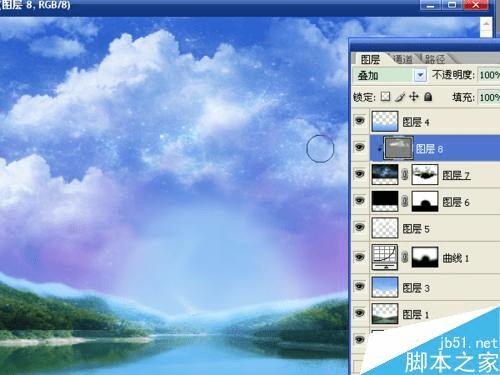
Task: Select 图层 4 thumbnail
Action: click(x=385, y=121)
